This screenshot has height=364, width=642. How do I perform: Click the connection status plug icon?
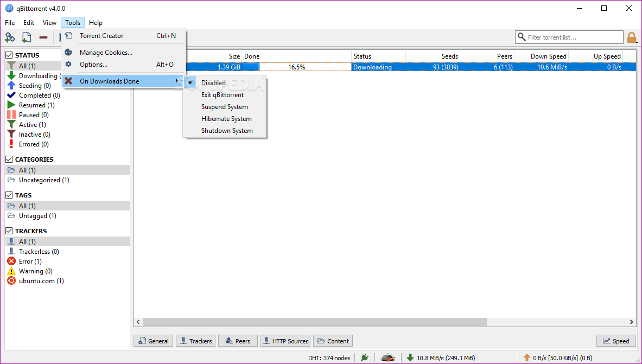click(x=365, y=357)
